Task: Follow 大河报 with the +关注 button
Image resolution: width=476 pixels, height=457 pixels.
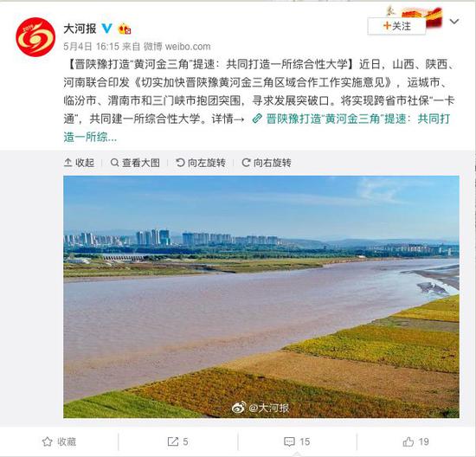Action: (396, 26)
